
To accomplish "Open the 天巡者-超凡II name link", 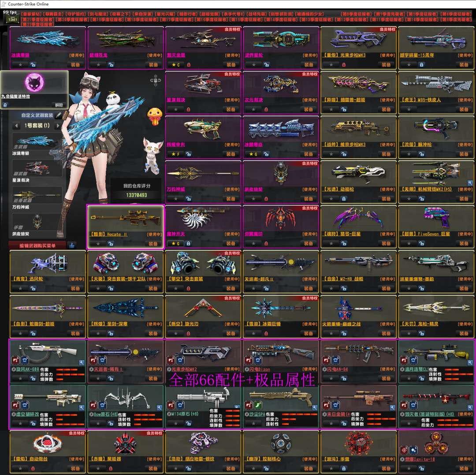I will (259, 279).
